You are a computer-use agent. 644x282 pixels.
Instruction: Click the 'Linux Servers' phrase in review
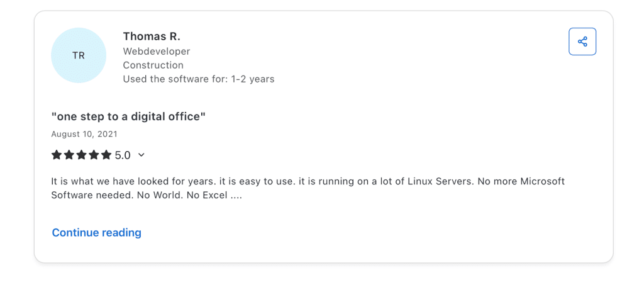coord(440,181)
